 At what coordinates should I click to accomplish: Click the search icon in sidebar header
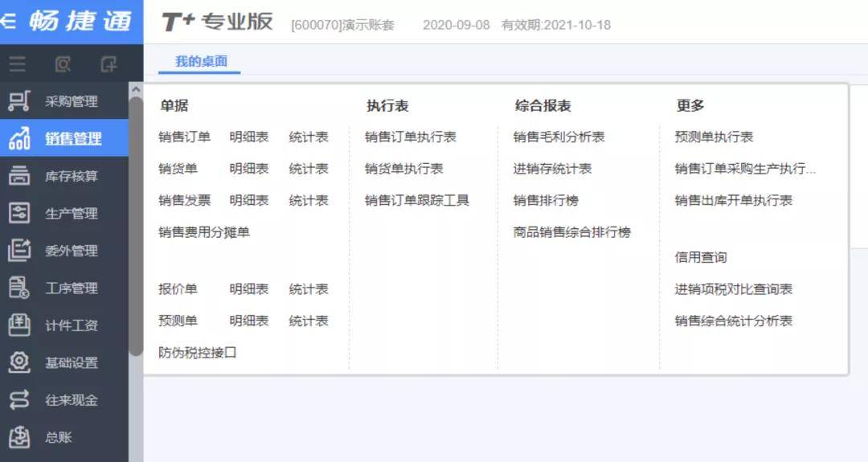click(63, 64)
